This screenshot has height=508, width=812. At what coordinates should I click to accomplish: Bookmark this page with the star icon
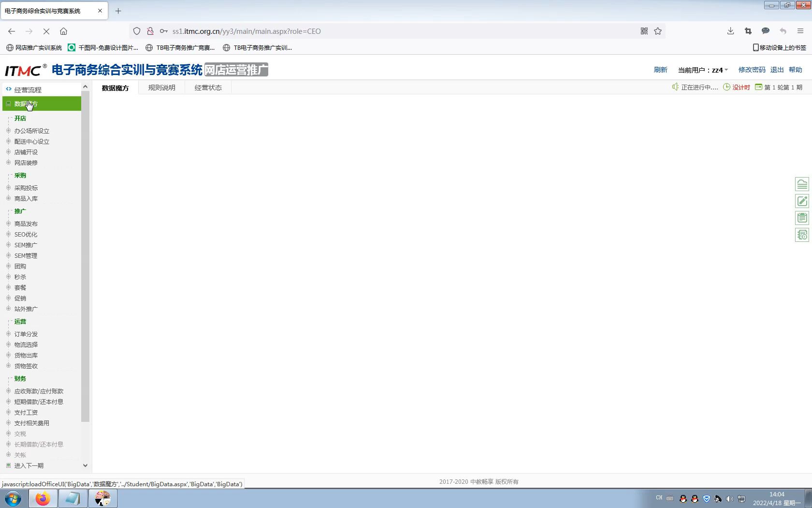click(658, 31)
